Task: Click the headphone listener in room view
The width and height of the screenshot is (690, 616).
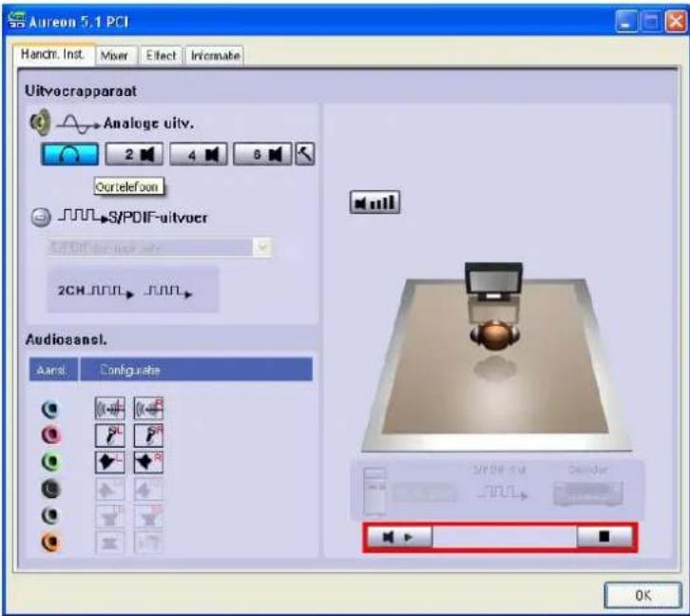Action: pyautogui.click(x=494, y=336)
